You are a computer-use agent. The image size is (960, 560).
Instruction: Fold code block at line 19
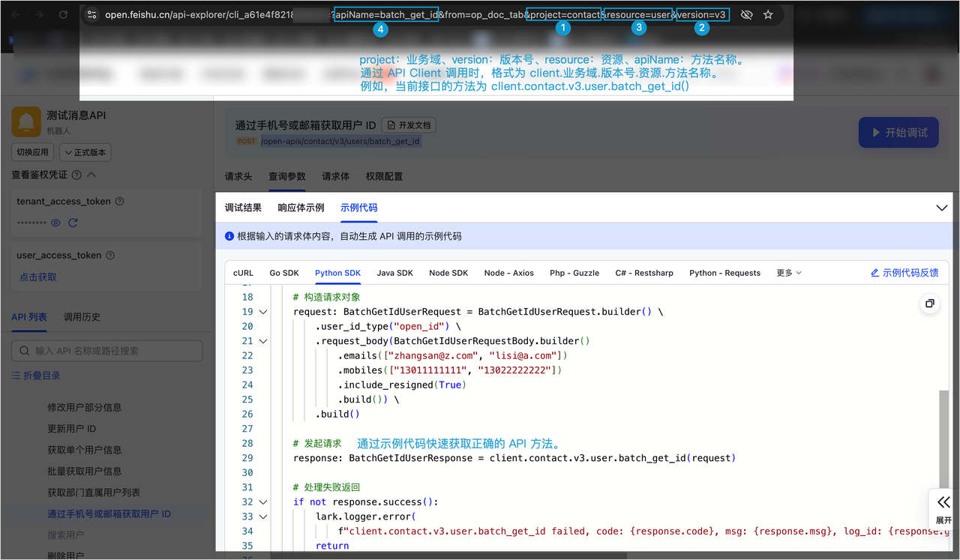(x=263, y=312)
